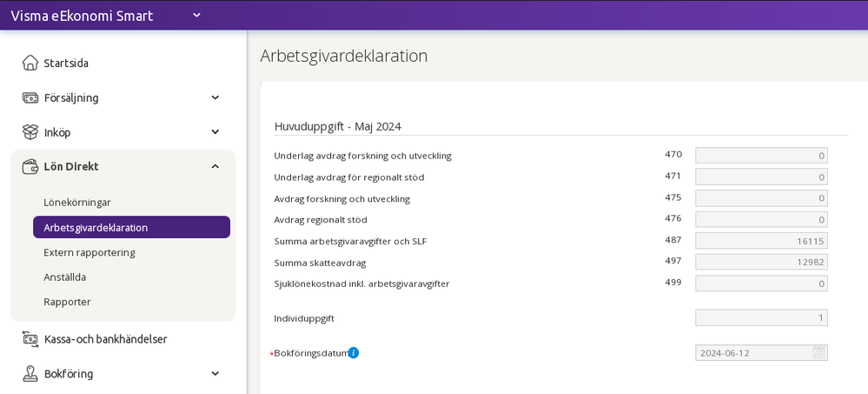868x394 pixels.
Task: Expand the Försäljning menu chevron
Action: tap(215, 98)
